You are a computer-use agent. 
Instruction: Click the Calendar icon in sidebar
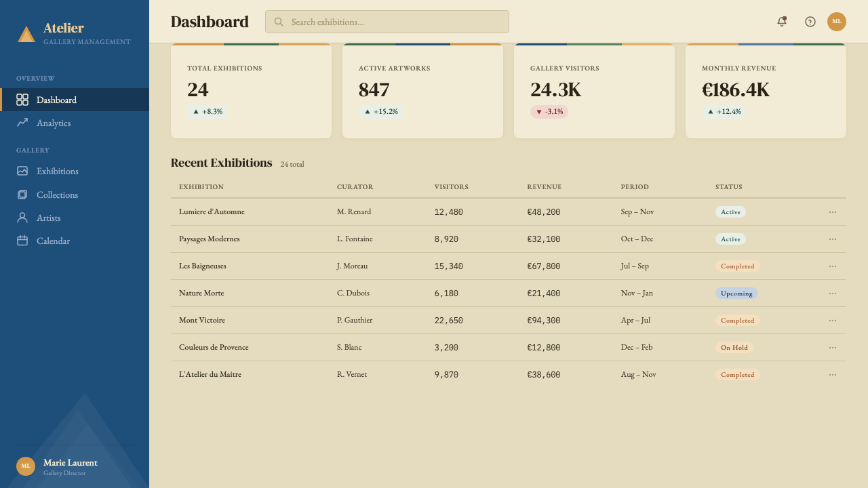22,241
